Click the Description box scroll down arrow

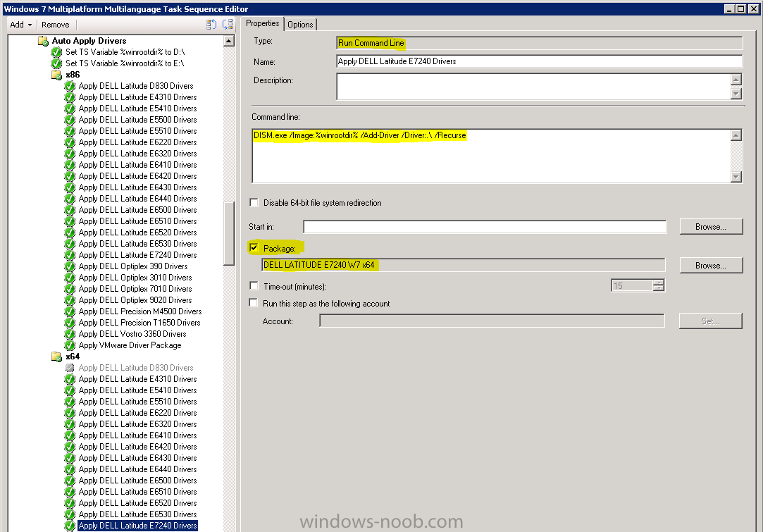click(x=736, y=94)
